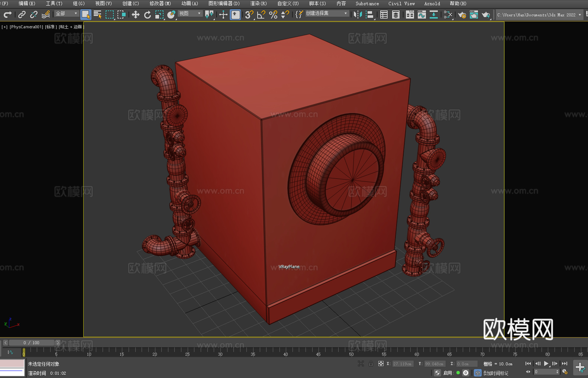The height and width of the screenshot is (378, 588).
Task: Toggle the selection lock icon
Action: [371, 364]
